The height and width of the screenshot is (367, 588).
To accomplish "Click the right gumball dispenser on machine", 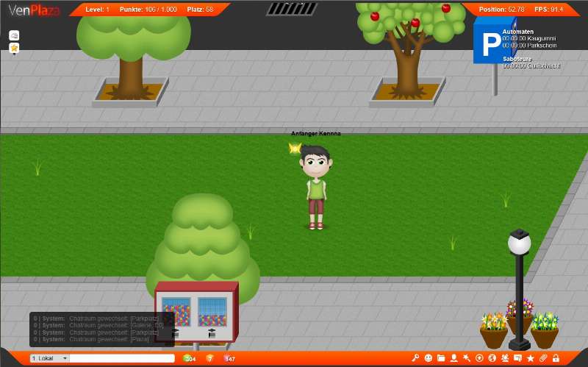I will pyautogui.click(x=212, y=311).
